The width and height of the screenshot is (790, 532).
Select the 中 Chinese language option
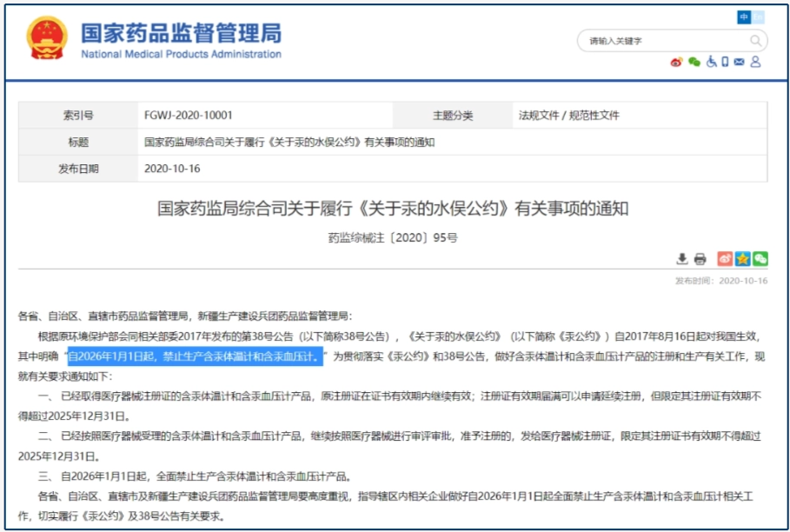pos(744,17)
